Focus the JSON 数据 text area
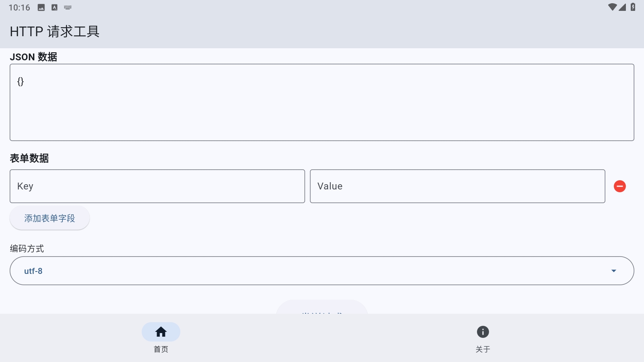Screen dimensions: 644x362 (322, 102)
